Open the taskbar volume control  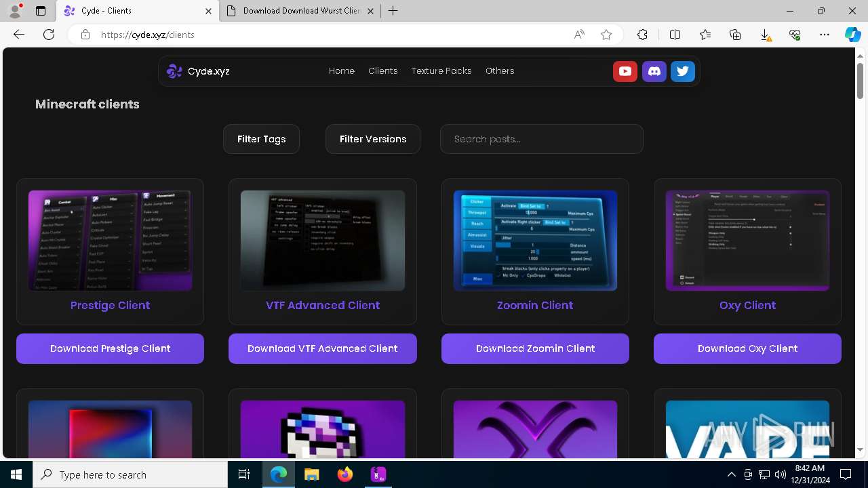coord(780,474)
